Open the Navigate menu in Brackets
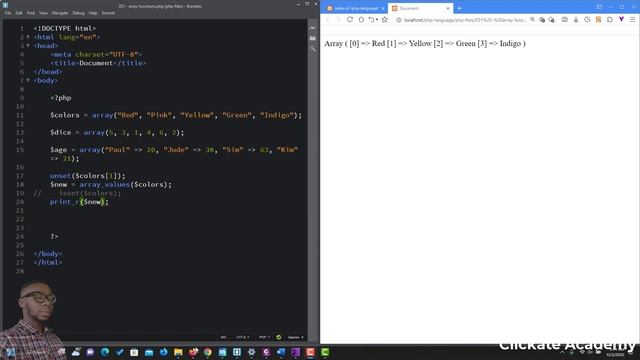This screenshot has width=640, height=360. (60, 13)
